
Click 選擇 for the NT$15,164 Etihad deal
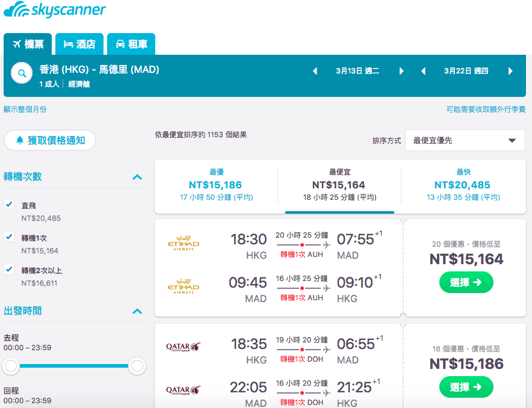466,282
